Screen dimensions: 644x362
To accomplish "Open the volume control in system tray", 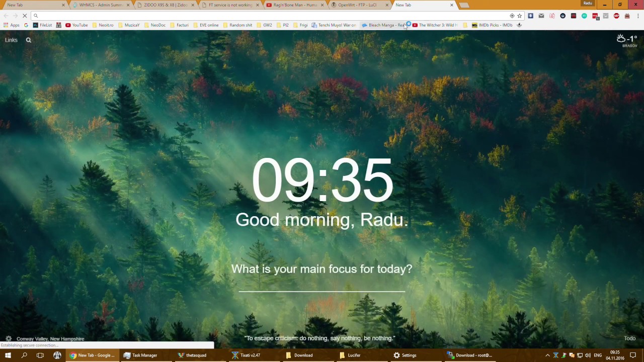I will [x=588, y=355].
